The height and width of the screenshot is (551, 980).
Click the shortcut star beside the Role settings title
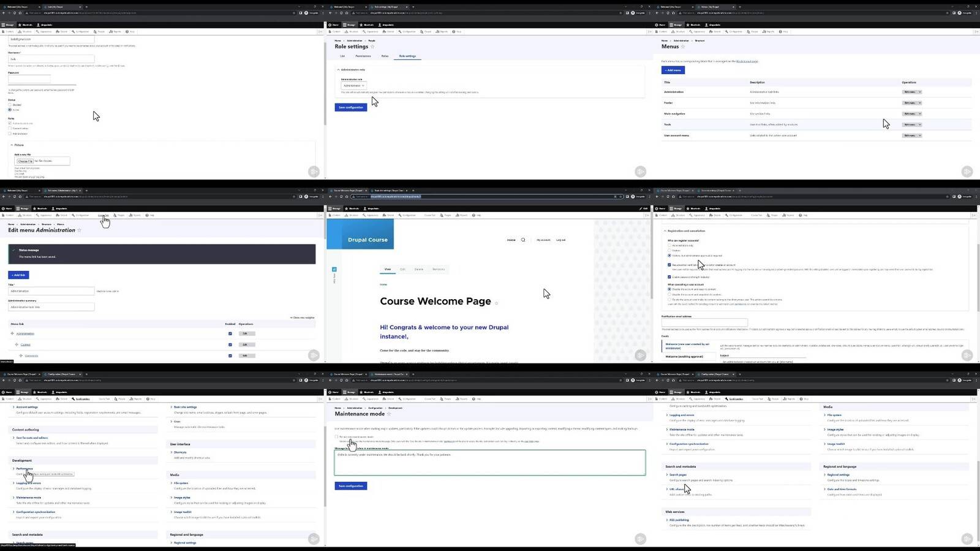372,47
